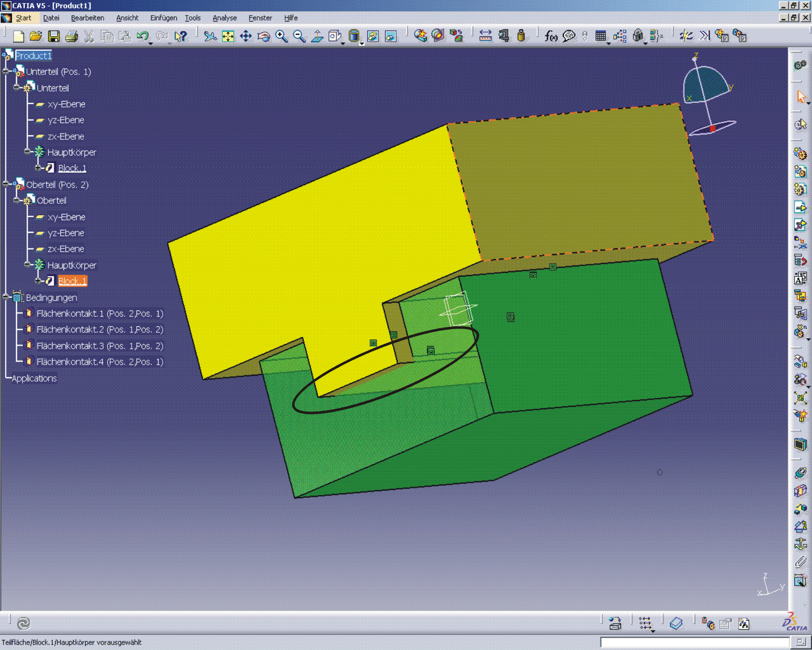Click the Zoom Out magnifier
812x650 pixels.
point(299,36)
